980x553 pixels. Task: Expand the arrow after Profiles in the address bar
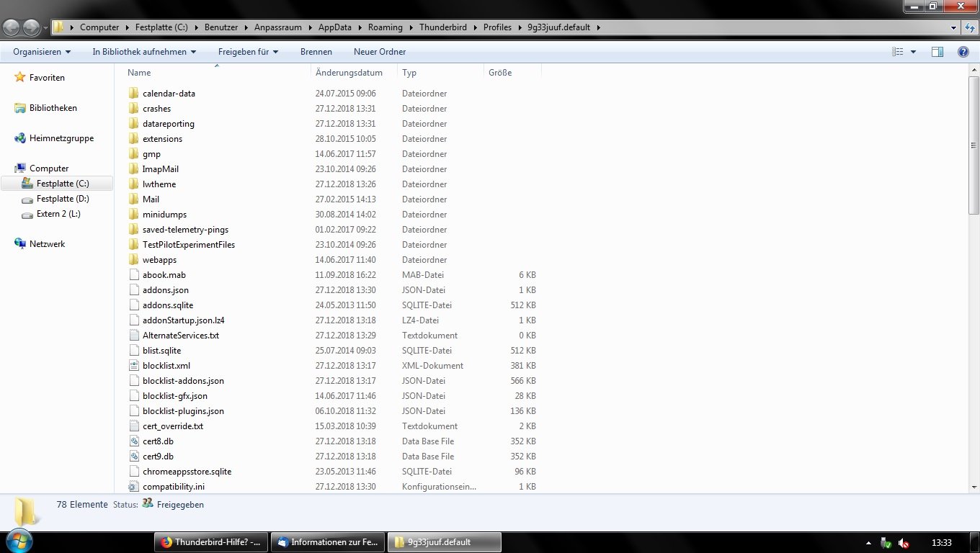(520, 28)
